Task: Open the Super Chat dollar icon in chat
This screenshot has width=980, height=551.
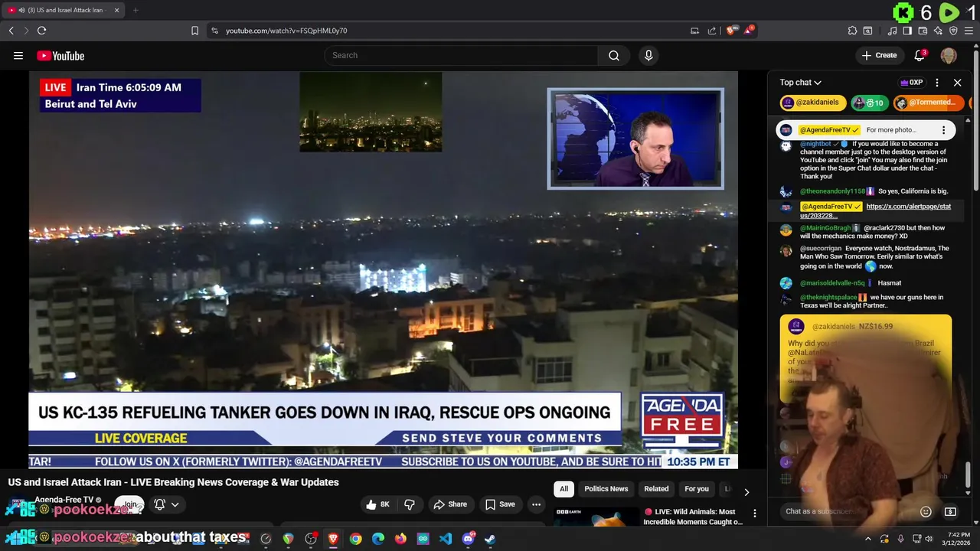Action: click(x=950, y=511)
